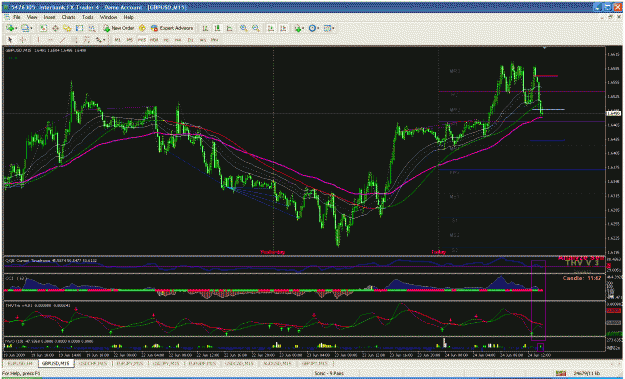Open the Window menu
This screenshot has width=625, height=379.
pos(108,18)
